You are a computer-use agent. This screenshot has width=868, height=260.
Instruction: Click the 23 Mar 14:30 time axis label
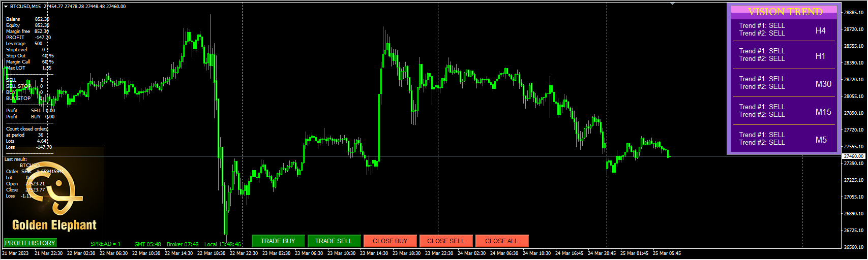(x=374, y=253)
